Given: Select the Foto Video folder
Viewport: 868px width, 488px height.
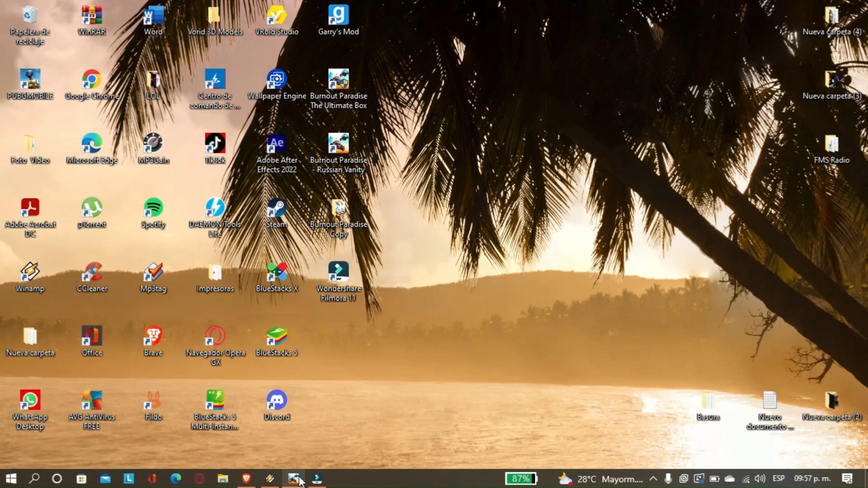Looking at the screenshot, I should click(30, 149).
